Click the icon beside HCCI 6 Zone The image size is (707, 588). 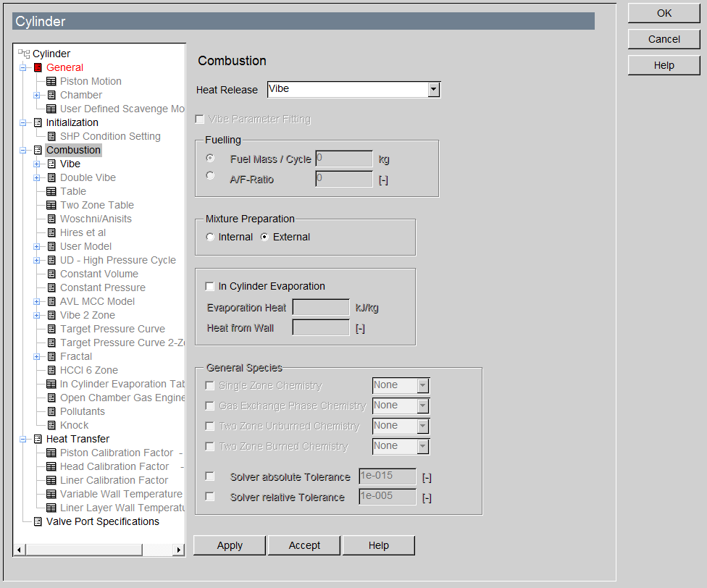51,370
